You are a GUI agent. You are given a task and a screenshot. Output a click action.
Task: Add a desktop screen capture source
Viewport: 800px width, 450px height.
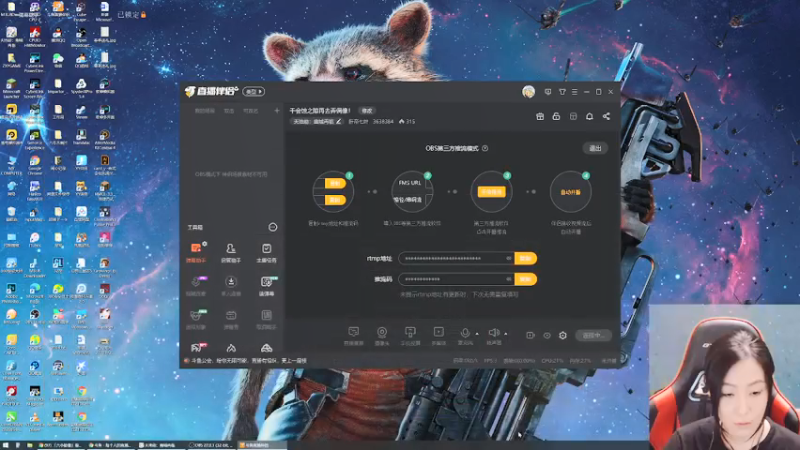tap(353, 336)
